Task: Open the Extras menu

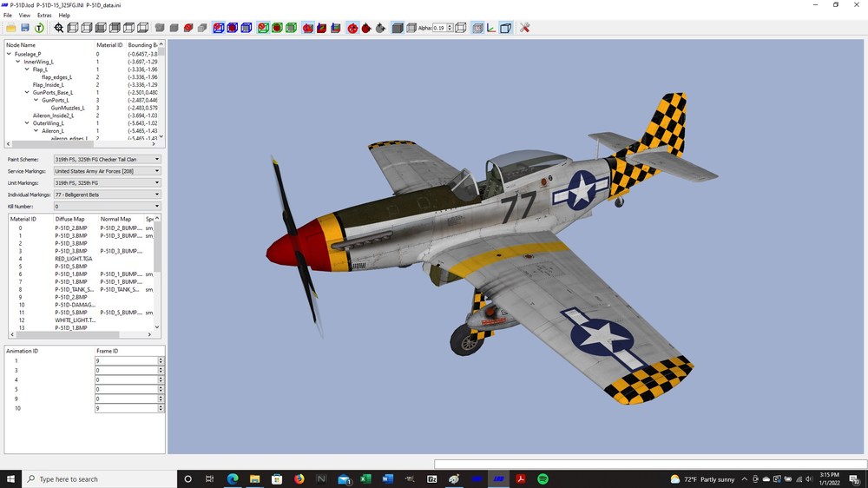Action: point(44,15)
